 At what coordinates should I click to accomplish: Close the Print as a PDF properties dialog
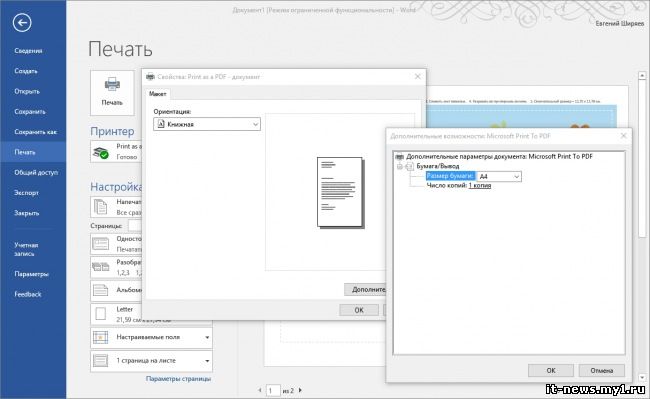point(417,76)
